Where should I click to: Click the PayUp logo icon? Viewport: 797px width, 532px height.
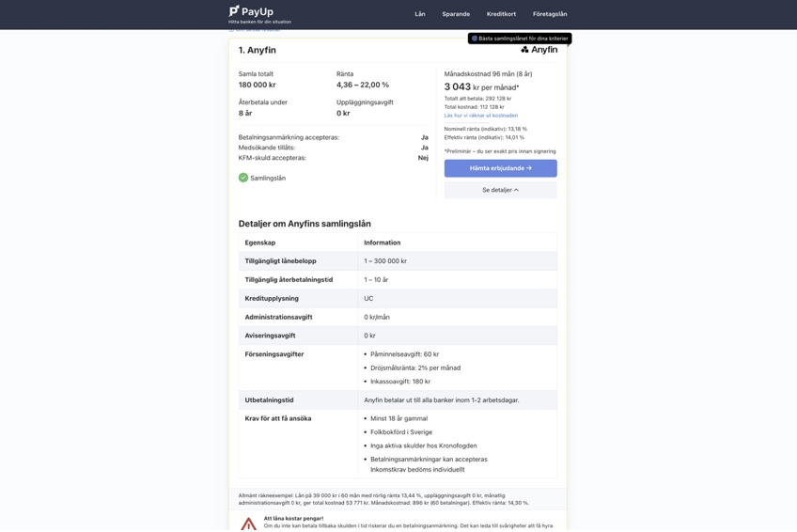click(x=234, y=11)
